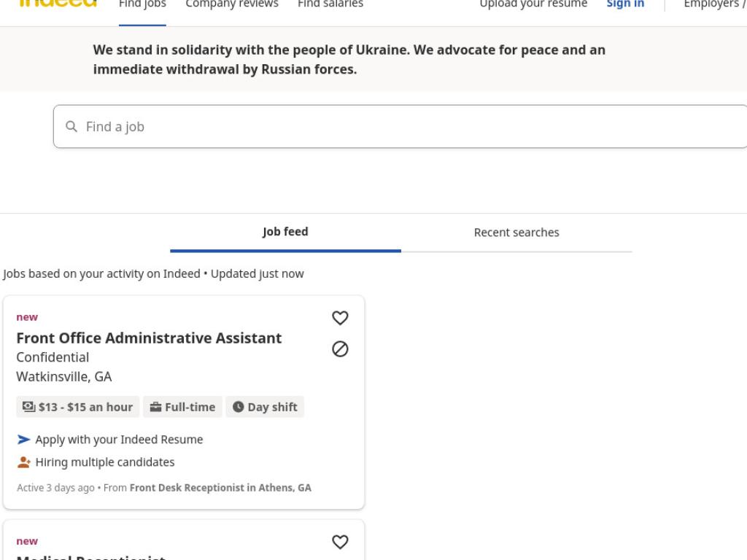Screen dimensions: 747x560
Task: Click the clock icon beside Day shift
Action: 239,407
